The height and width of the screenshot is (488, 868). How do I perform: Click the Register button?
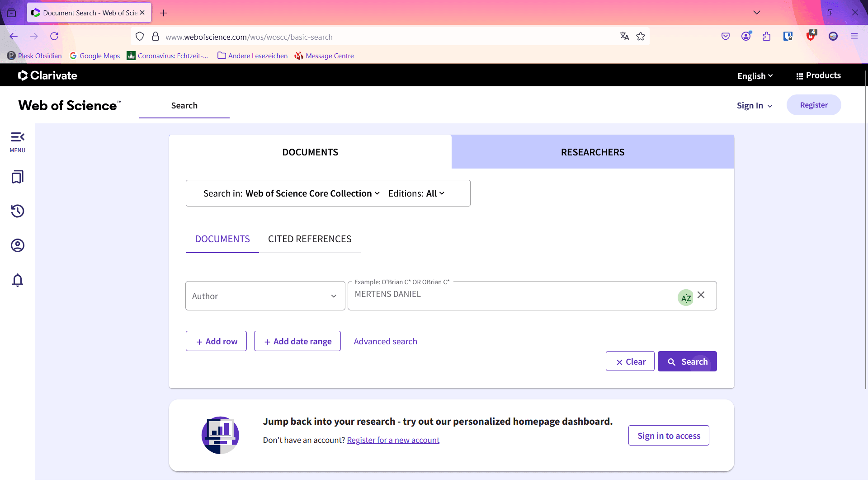(814, 105)
